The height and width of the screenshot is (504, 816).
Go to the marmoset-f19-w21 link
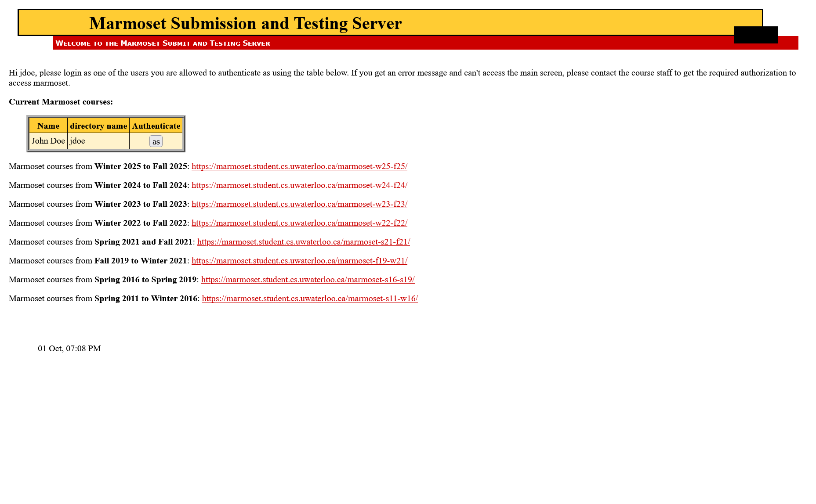coord(299,261)
